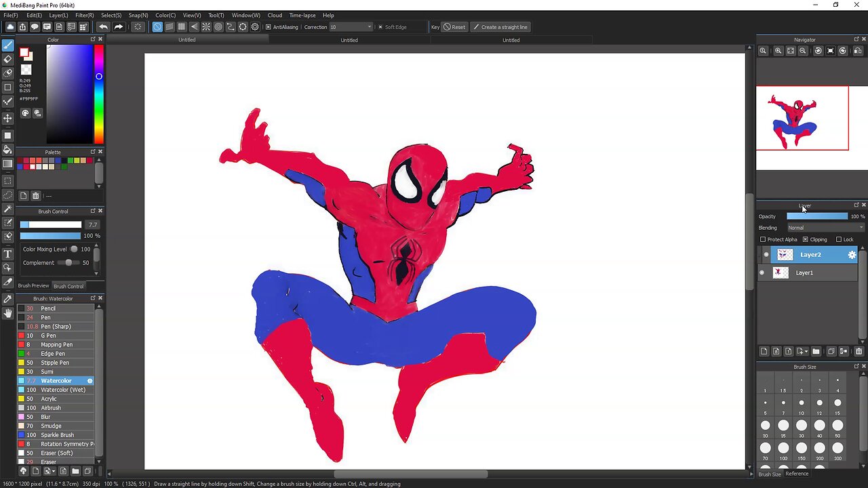This screenshot has height=488, width=868.
Task: Undock the Brush Control panel
Action: click(93, 211)
